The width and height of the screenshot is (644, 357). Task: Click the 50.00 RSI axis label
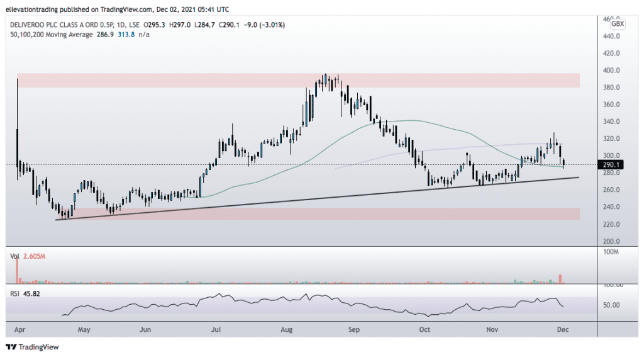pyautogui.click(x=611, y=305)
